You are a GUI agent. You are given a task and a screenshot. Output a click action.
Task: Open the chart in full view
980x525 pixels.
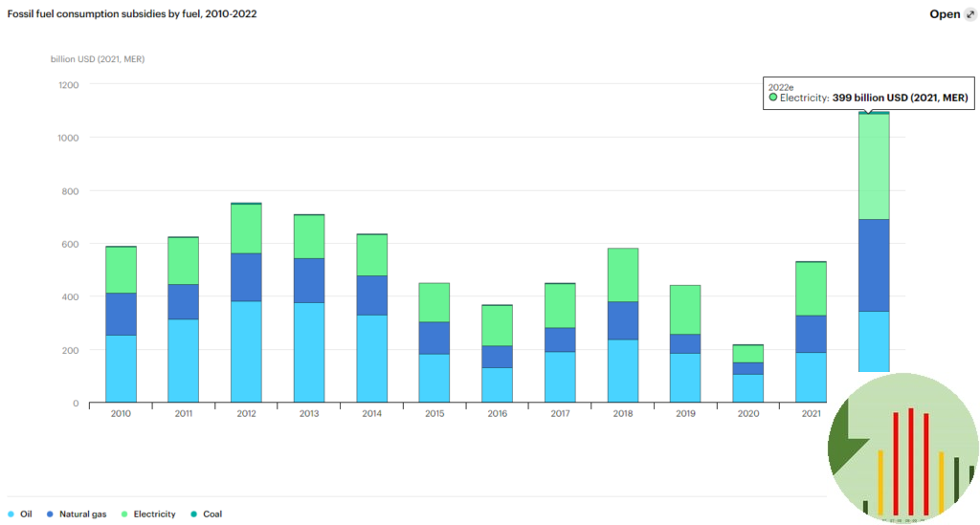(x=945, y=14)
